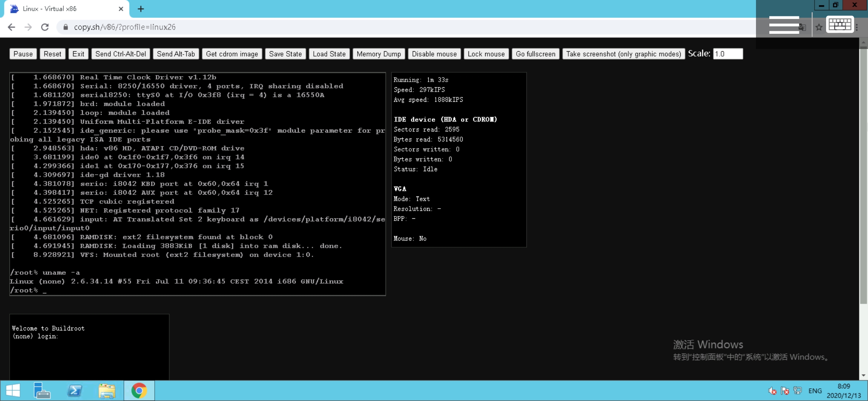
Task: Launch PowerShell from taskbar
Action: coord(75,391)
